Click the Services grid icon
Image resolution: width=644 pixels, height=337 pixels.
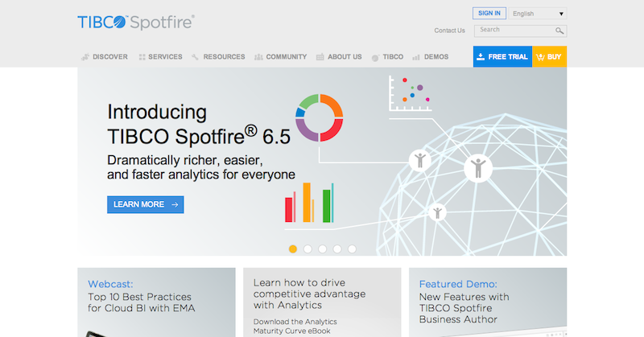142,57
